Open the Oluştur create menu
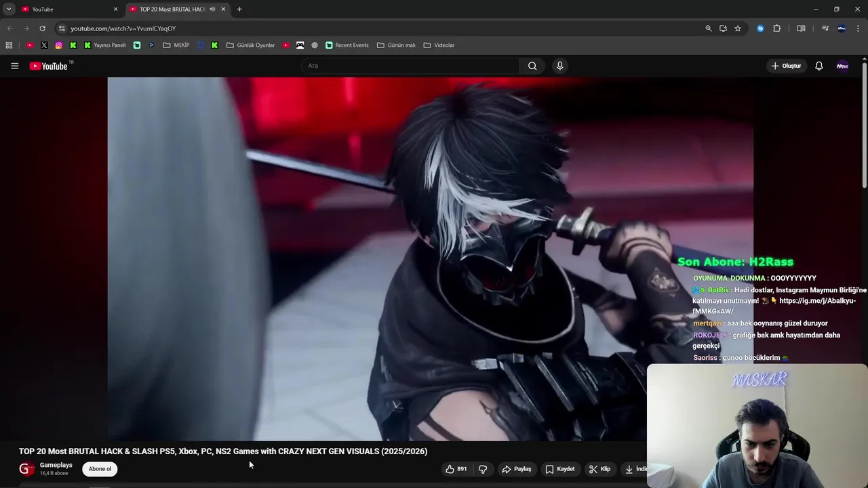This screenshot has width=868, height=488. tap(787, 66)
